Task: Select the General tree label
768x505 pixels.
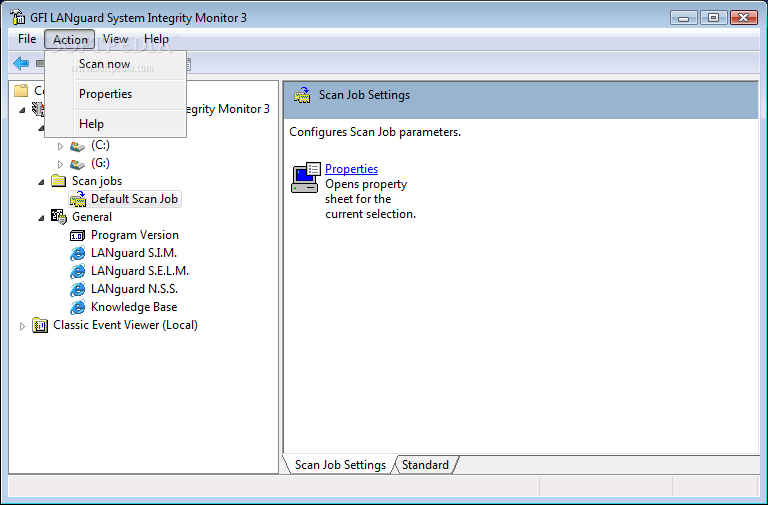Action: tap(92, 217)
